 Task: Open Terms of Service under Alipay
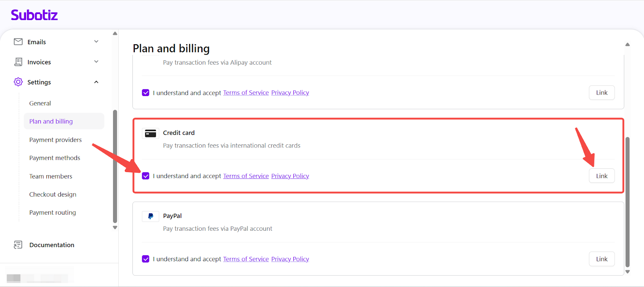[x=246, y=93]
